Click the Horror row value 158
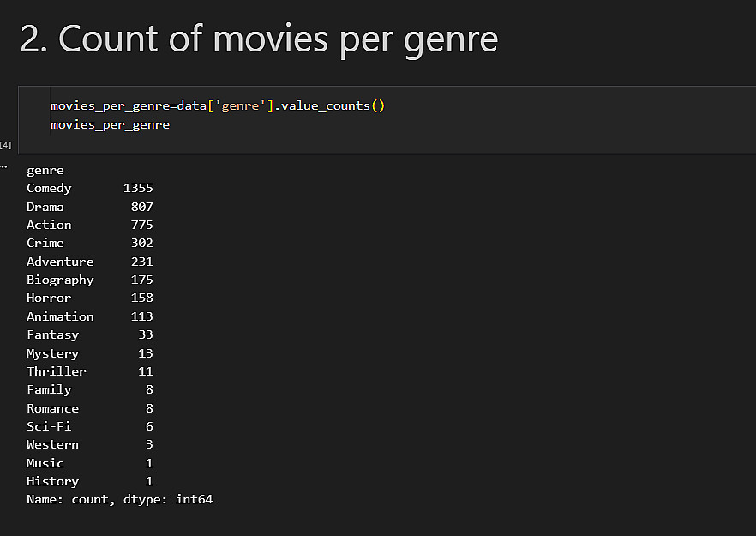This screenshot has width=756, height=536. [x=141, y=298]
